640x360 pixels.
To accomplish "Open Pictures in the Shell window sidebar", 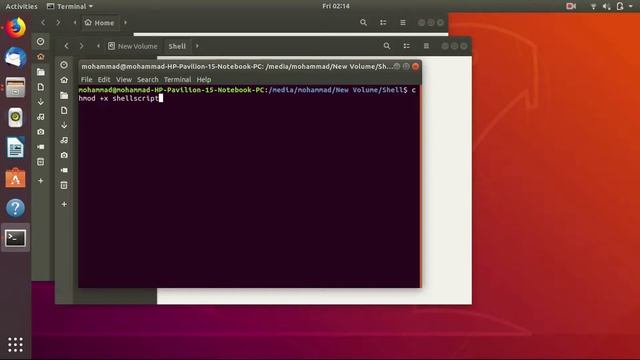I will 64,155.
